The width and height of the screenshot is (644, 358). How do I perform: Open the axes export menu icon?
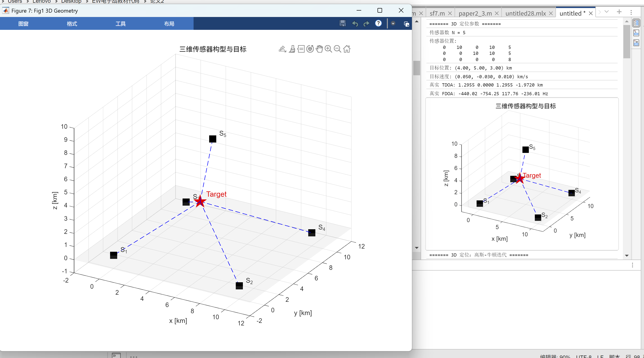pyautogui.click(x=282, y=49)
